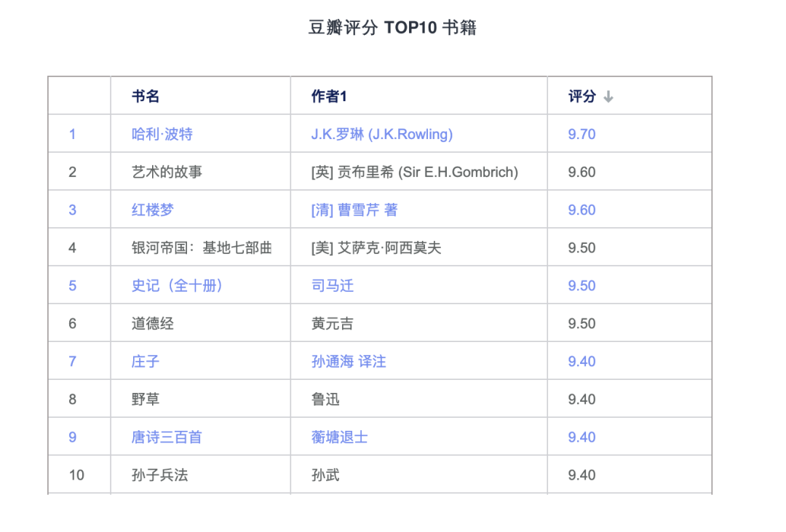This screenshot has height=532, width=786.
Task: Open the 庄子 book link
Action: point(143,361)
